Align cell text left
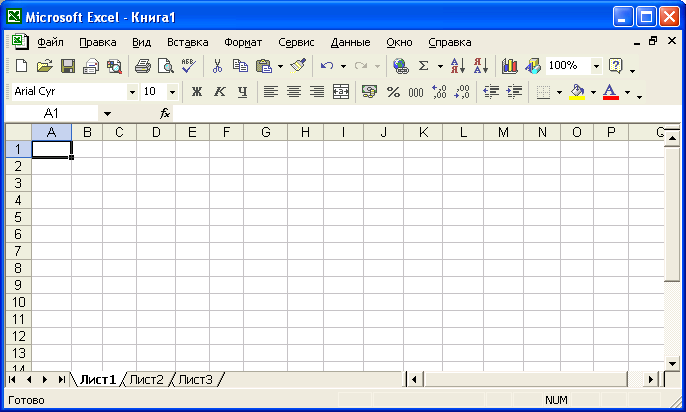Viewport: 686px width, 412px height. (x=270, y=92)
